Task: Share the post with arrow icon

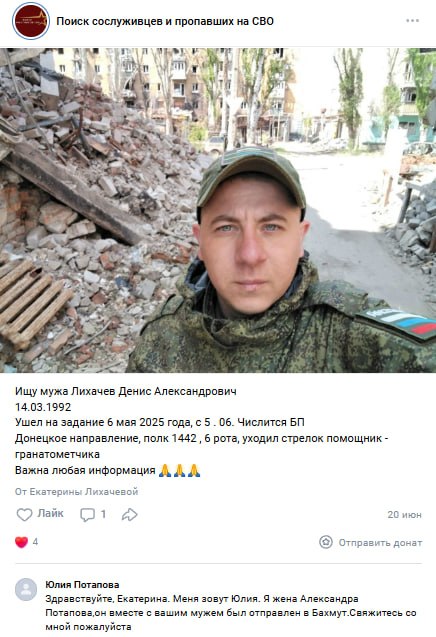Action: pos(130,514)
